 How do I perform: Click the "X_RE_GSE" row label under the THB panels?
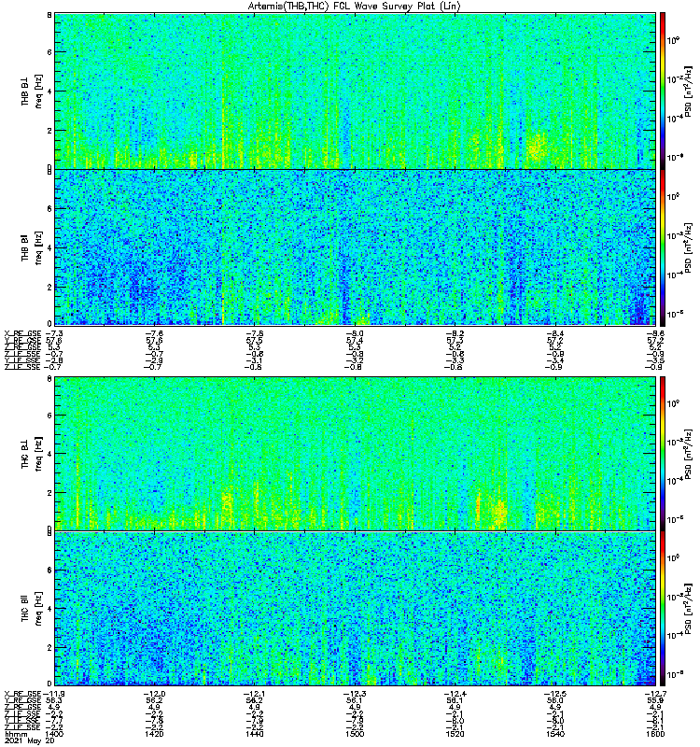(22, 333)
